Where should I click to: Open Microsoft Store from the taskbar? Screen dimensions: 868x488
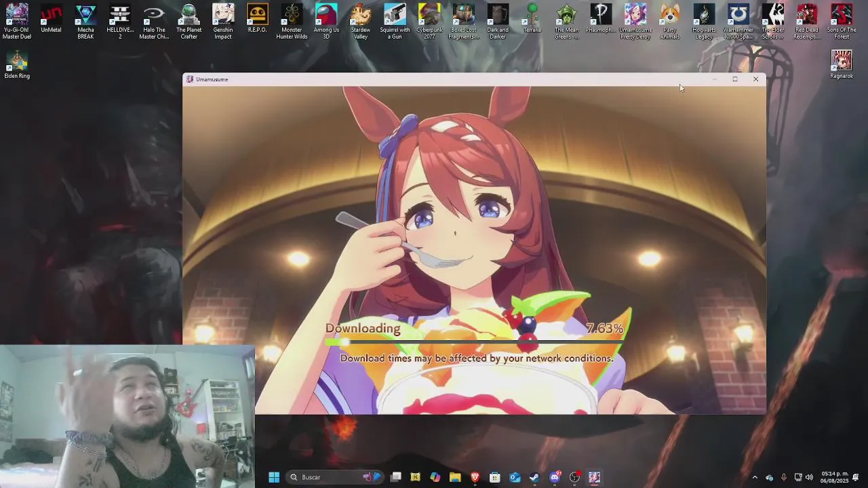(495, 477)
